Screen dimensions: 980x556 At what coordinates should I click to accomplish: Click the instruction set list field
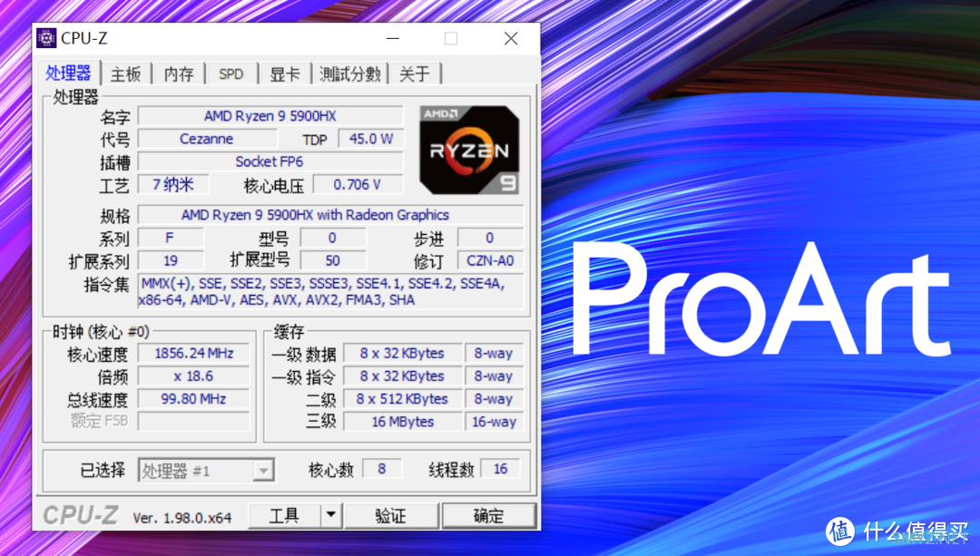point(330,292)
